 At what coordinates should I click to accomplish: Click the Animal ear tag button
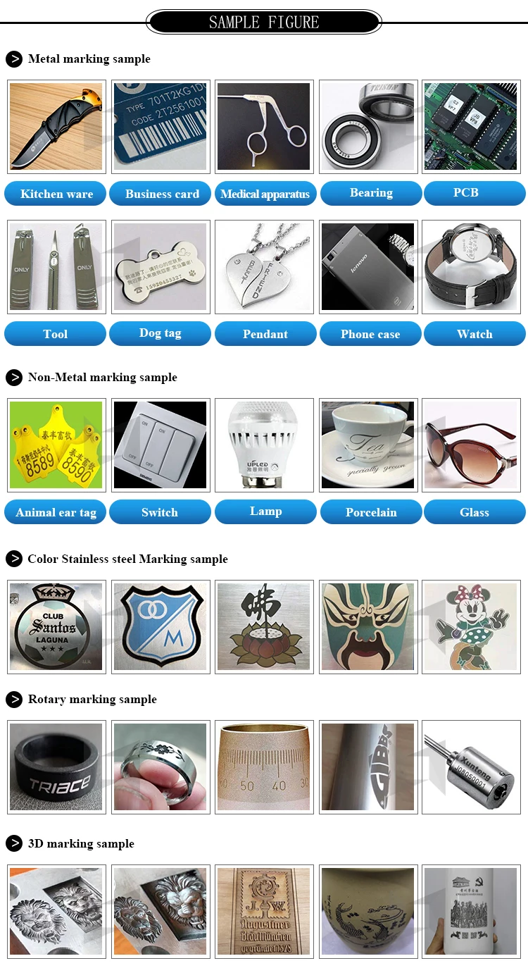56,512
